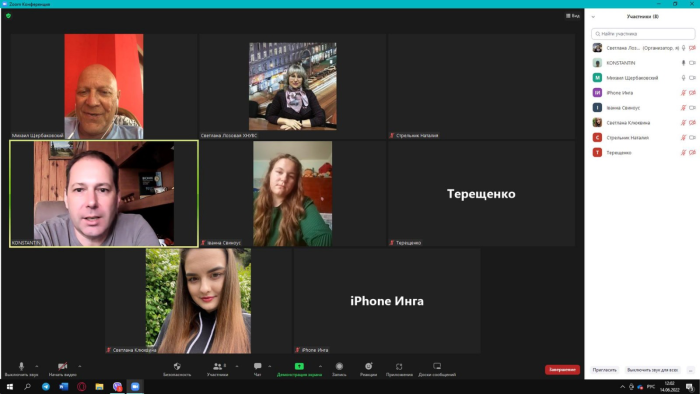Open Viber from the taskbar
This screenshot has width=700, height=394.
coord(117,386)
